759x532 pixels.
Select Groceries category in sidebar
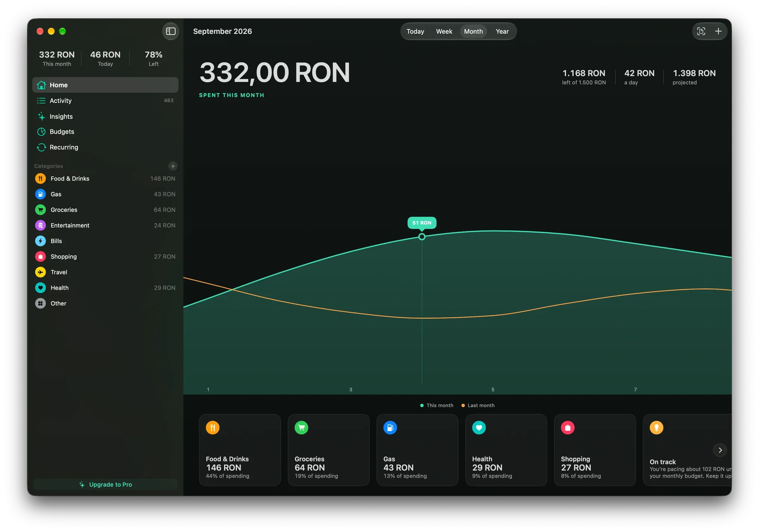pos(105,210)
